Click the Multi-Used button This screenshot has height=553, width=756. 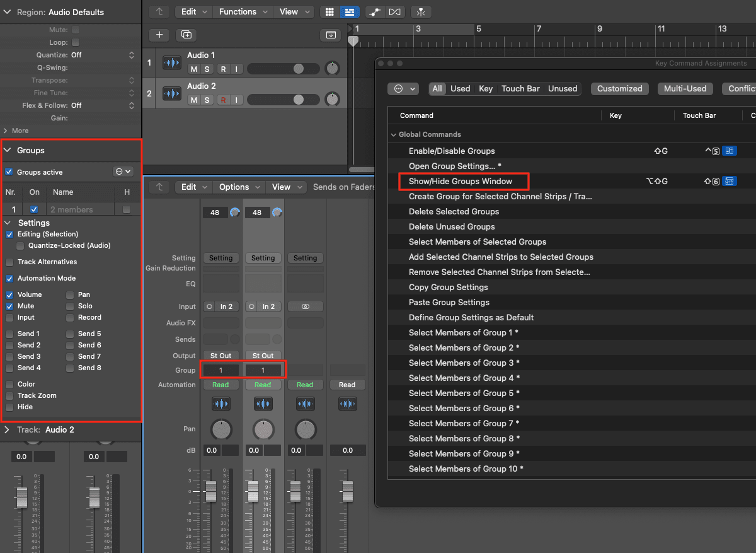point(685,89)
